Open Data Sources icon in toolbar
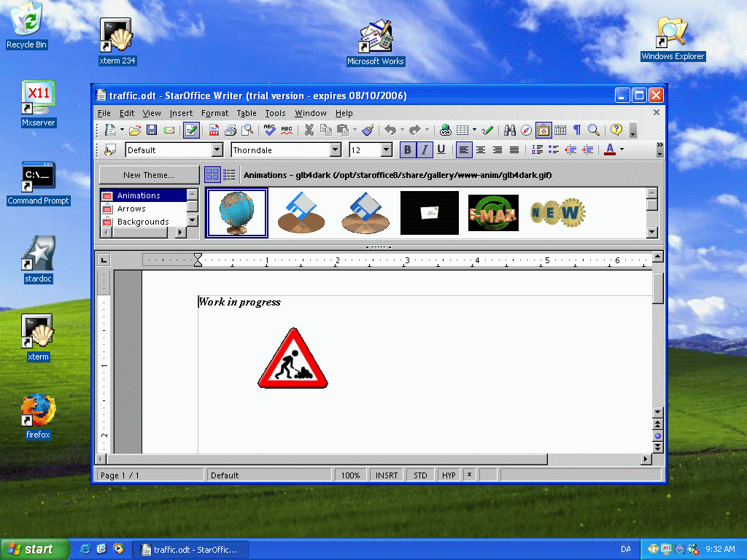 (x=560, y=130)
